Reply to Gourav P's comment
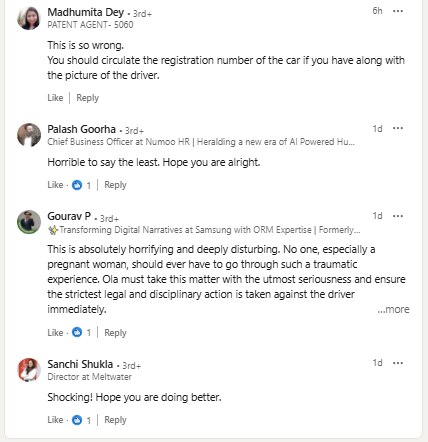This screenshot has width=428, height=442. tap(115, 333)
